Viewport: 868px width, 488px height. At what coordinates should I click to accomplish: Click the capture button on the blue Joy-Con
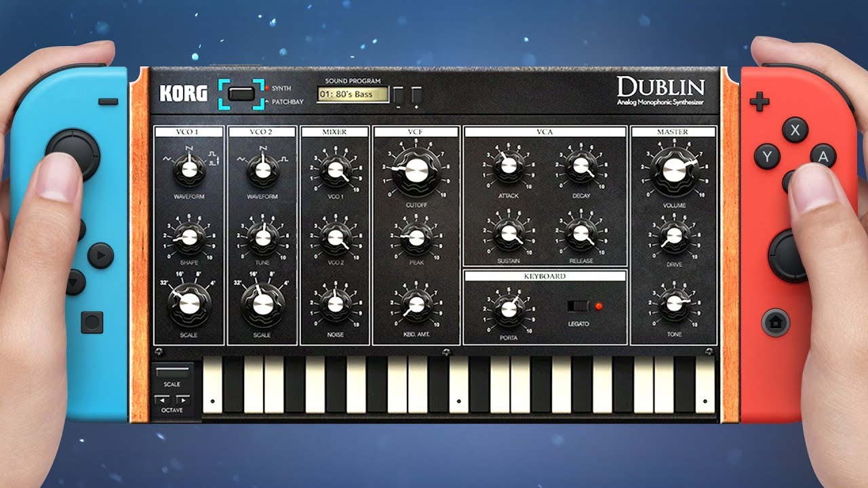pyautogui.click(x=92, y=322)
